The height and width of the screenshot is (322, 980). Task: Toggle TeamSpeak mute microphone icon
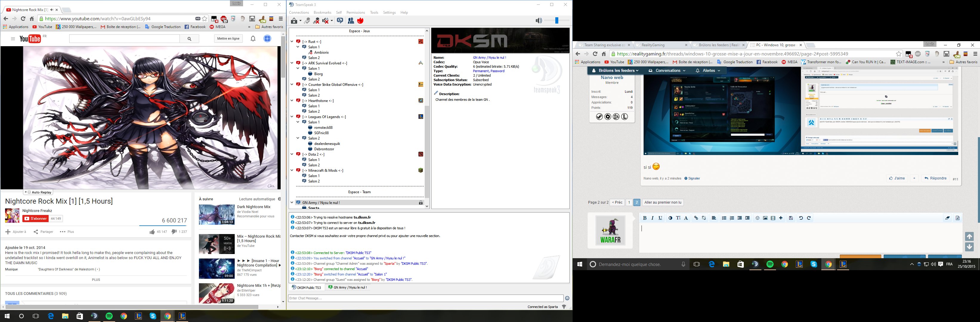click(x=316, y=21)
